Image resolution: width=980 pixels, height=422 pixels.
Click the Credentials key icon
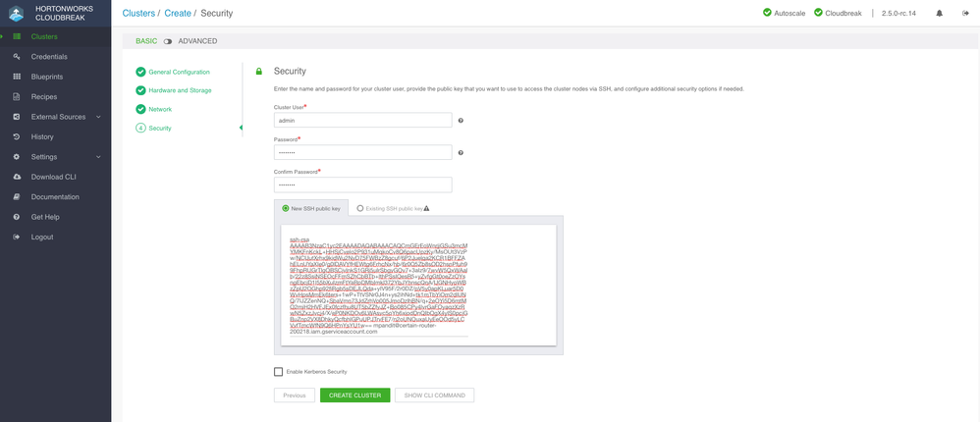pos(17,57)
